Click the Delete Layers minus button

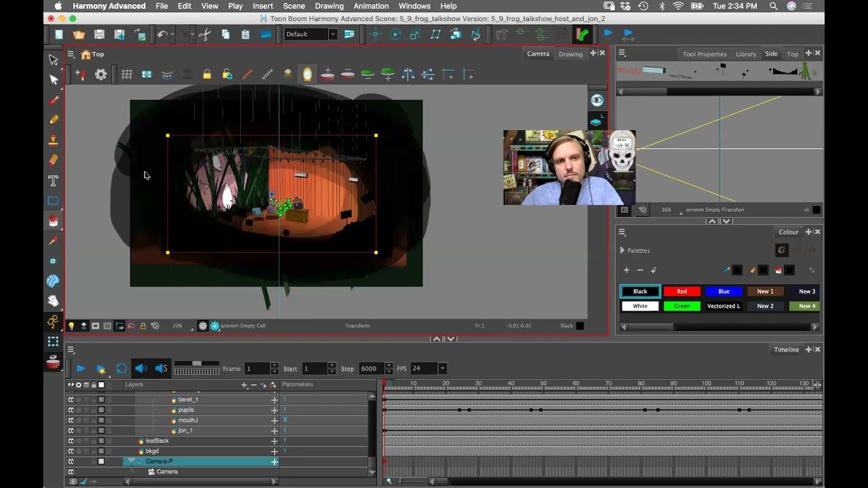coord(254,385)
